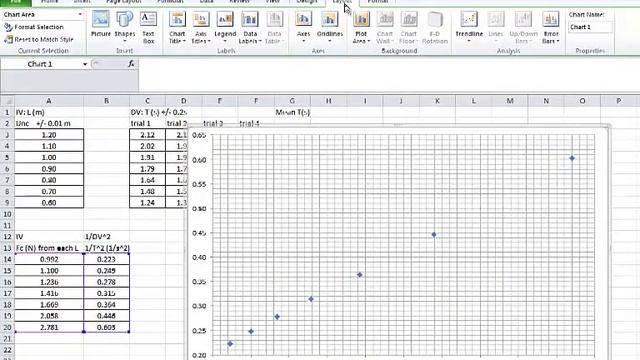The image size is (640, 360).
Task: Select cell with value 2.781
Action: [x=49, y=327]
